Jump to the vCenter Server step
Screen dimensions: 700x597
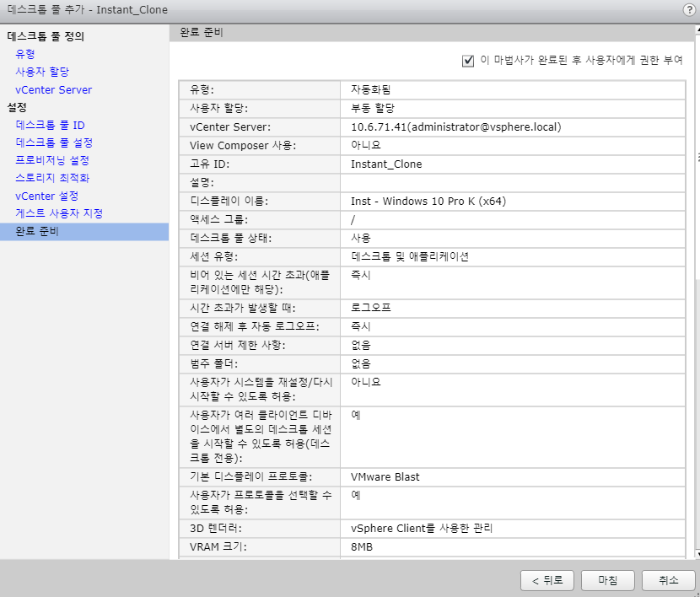[x=54, y=89]
